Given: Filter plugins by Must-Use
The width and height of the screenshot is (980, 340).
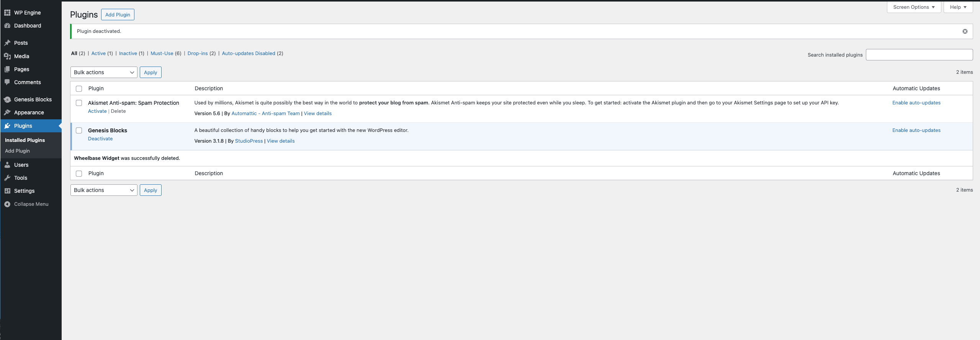Looking at the screenshot, I should [x=162, y=54].
